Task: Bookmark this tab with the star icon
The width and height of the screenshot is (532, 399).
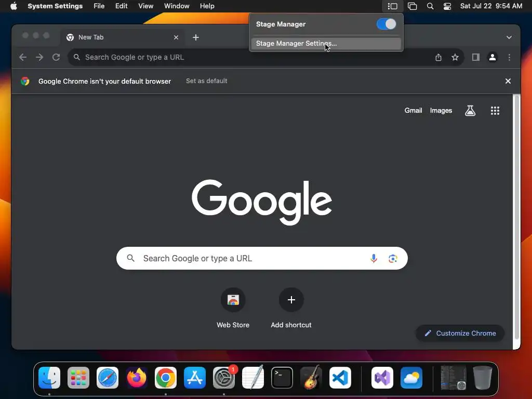Action: (455, 57)
